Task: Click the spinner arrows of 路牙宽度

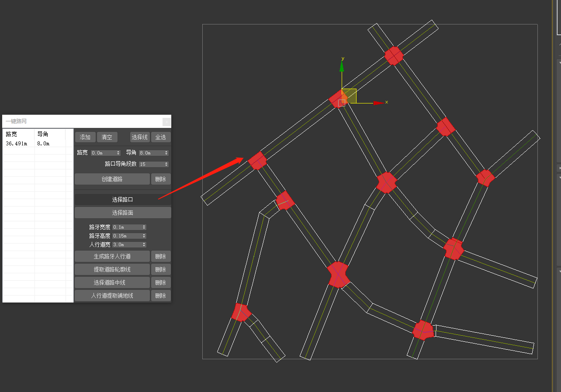Action: click(144, 227)
